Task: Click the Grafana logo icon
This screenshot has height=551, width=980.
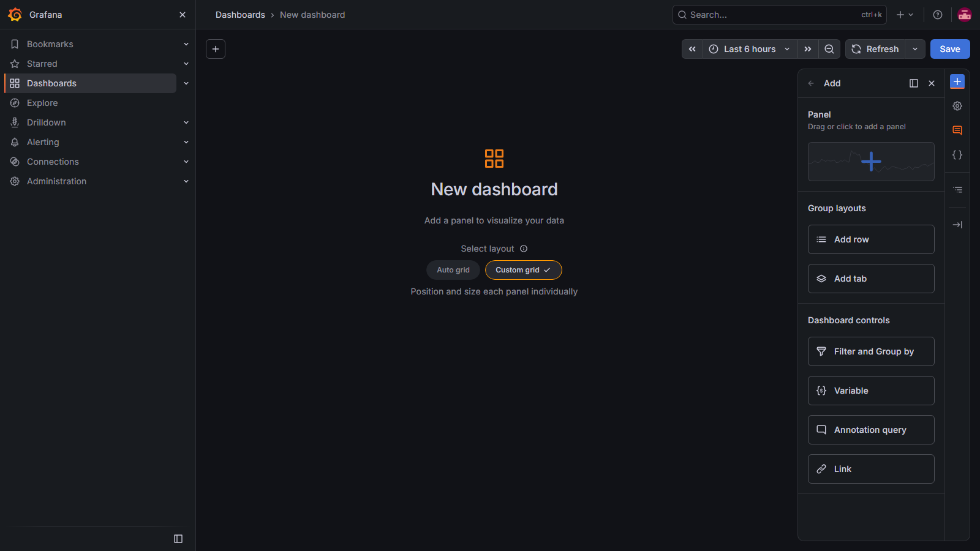Action: pos(15,15)
